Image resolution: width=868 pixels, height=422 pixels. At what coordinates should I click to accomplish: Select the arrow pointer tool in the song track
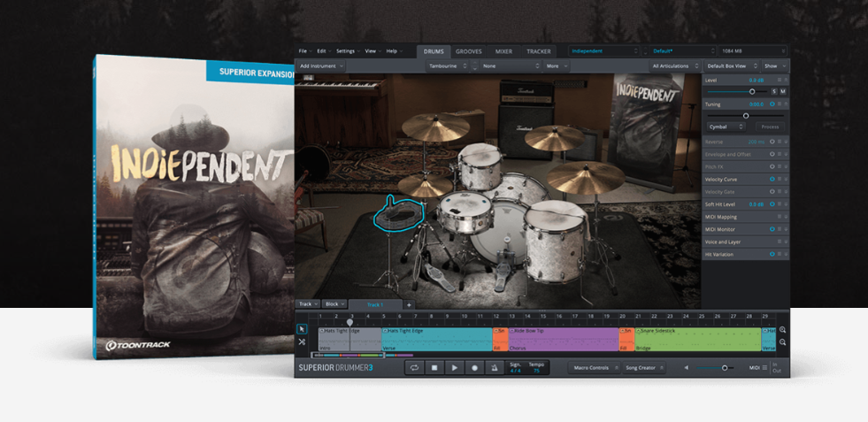pyautogui.click(x=302, y=329)
